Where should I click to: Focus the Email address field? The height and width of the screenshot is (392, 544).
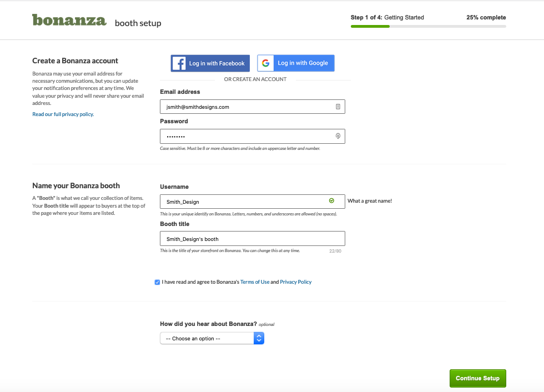click(253, 107)
